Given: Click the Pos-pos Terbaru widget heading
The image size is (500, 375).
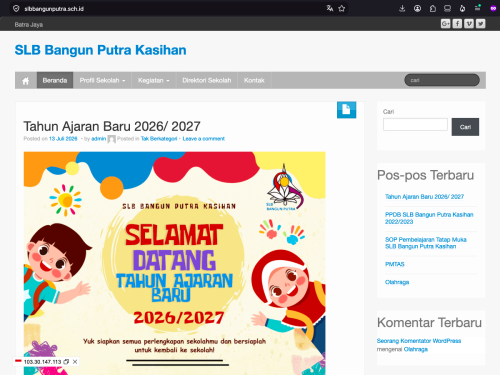Looking at the screenshot, I should coord(425,175).
